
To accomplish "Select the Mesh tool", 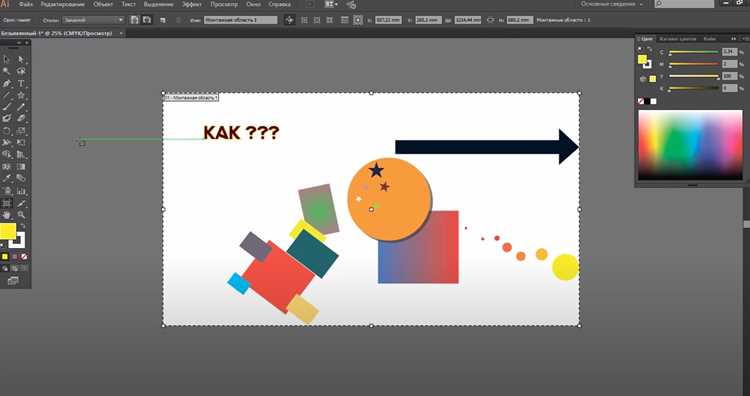I will 7,166.
